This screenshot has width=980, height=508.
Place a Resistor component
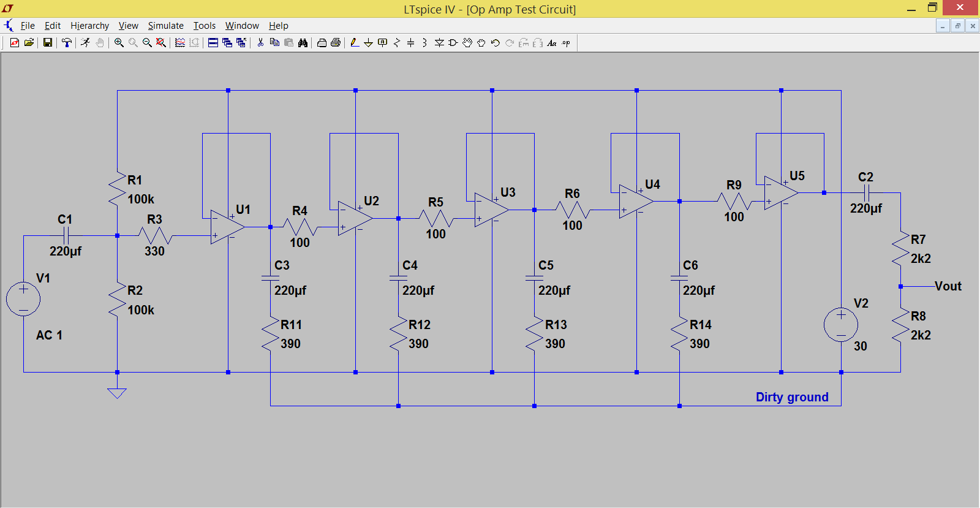pyautogui.click(x=397, y=42)
